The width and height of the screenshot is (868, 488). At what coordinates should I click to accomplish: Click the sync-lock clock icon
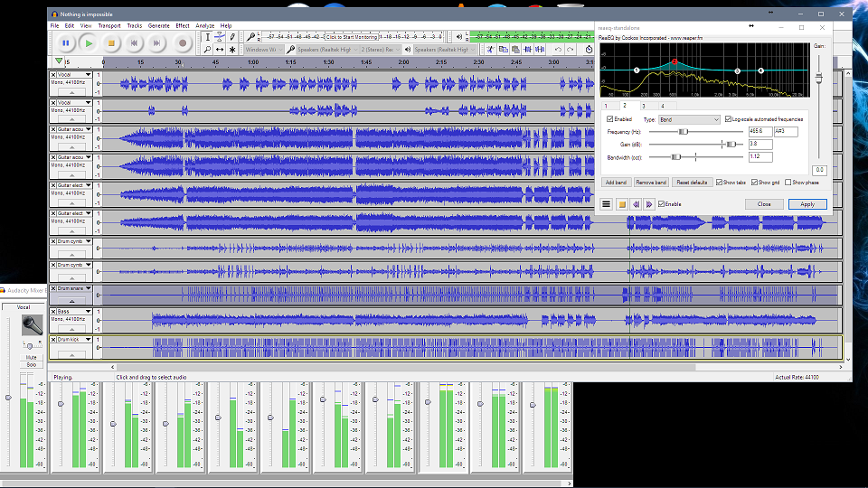pyautogui.click(x=589, y=49)
